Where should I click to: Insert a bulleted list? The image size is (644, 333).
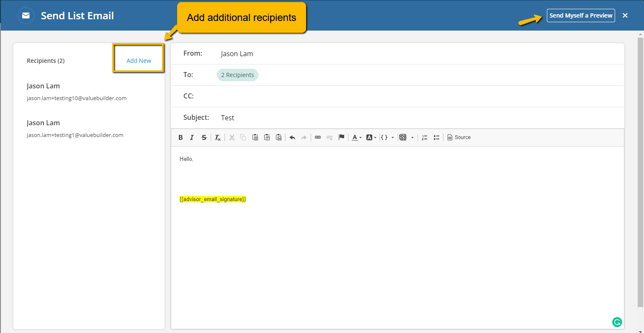[436, 137]
